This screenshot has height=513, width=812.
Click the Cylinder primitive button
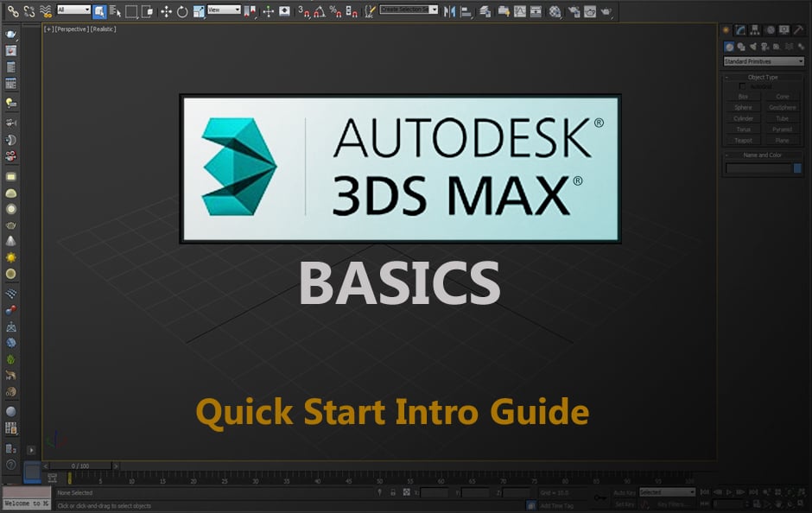point(743,118)
